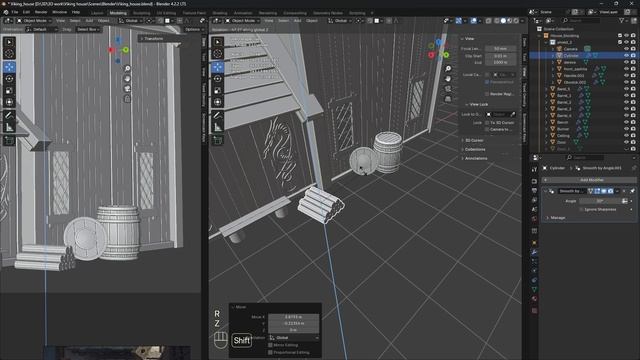Open the Render menu
This screenshot has height=360, width=640.
click(41, 12)
